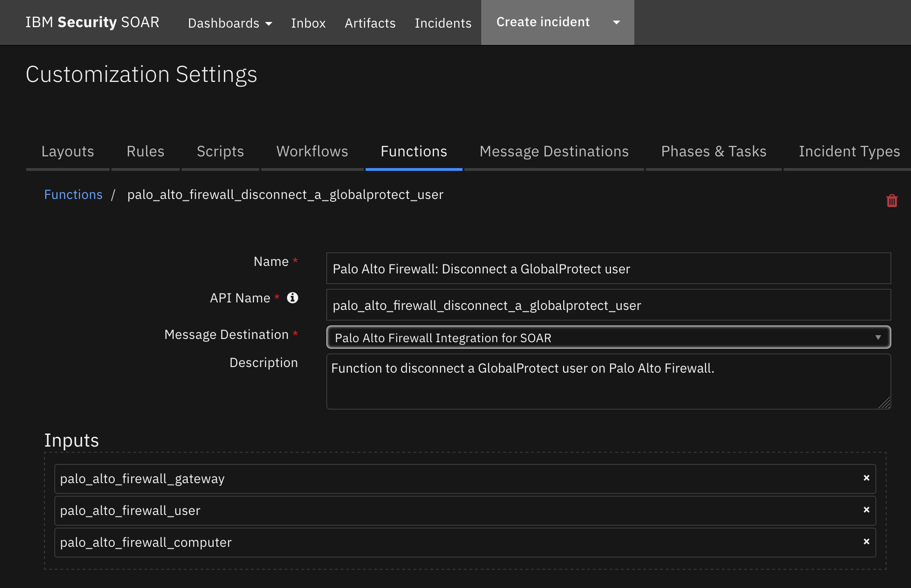Open the Message Destination dropdown
This screenshot has width=911, height=588.
point(878,337)
